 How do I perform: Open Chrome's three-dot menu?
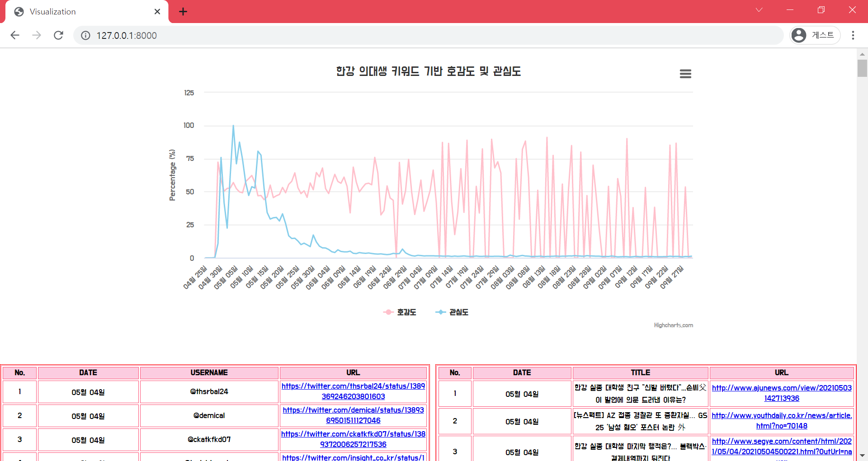(x=853, y=35)
